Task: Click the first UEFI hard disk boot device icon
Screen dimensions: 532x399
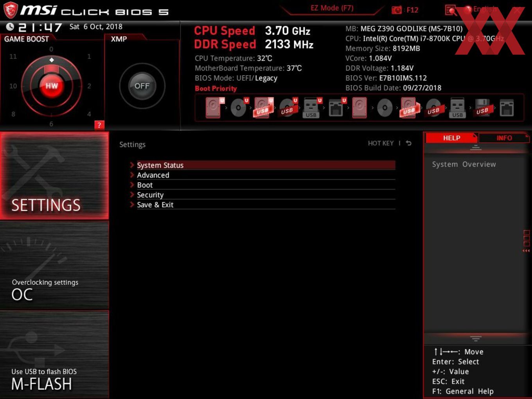Action: (x=215, y=108)
